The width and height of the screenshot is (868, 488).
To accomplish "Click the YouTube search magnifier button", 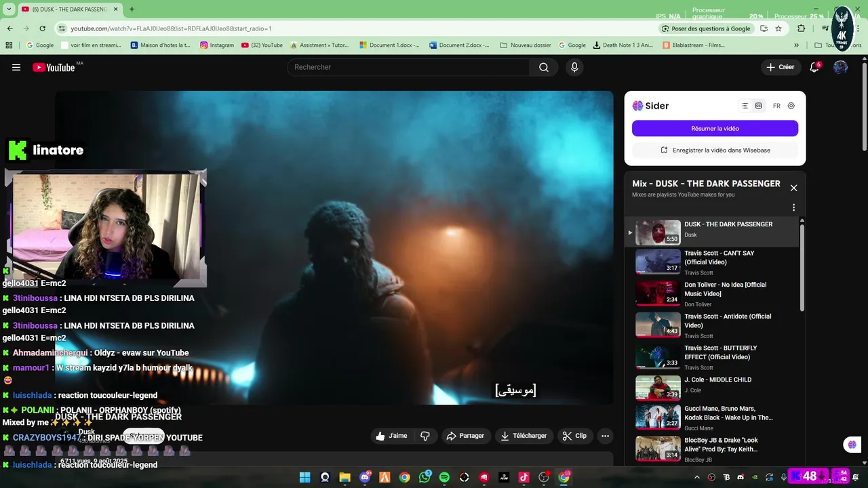I will point(544,67).
